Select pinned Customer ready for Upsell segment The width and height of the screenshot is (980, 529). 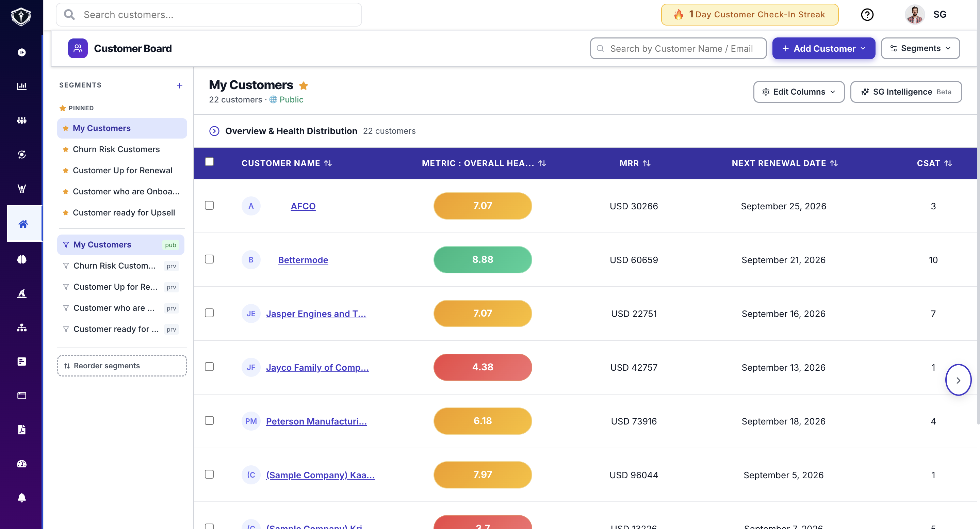click(x=122, y=212)
